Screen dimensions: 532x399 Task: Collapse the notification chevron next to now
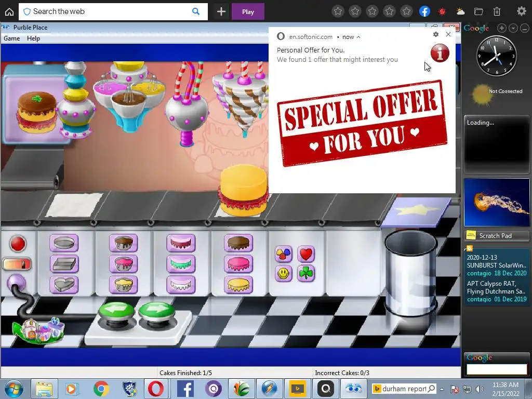(358, 37)
